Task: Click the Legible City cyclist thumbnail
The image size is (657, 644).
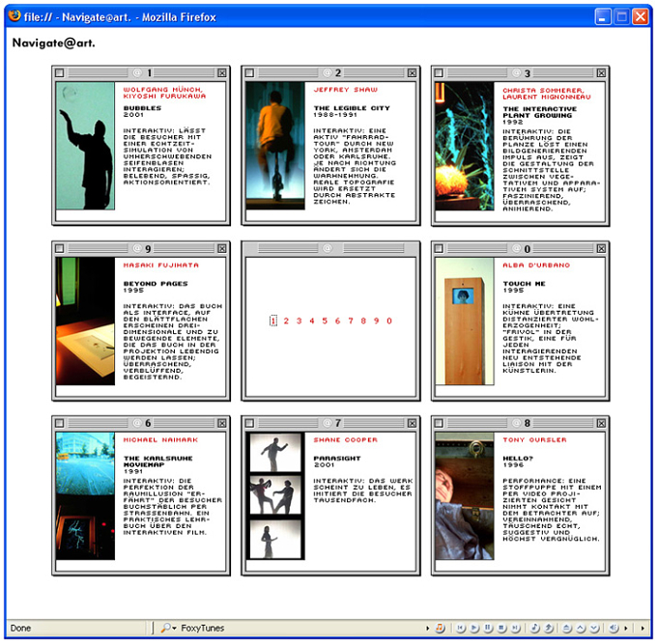Action: (275, 146)
